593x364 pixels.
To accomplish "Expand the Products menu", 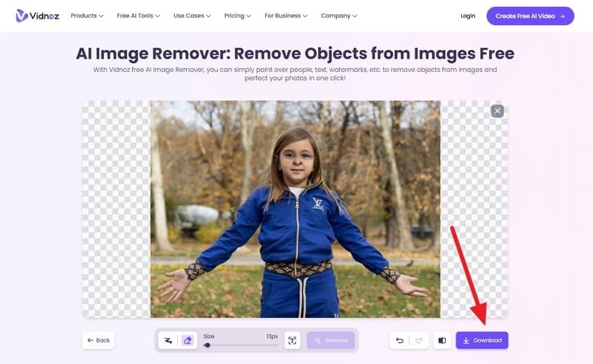I will (x=87, y=16).
